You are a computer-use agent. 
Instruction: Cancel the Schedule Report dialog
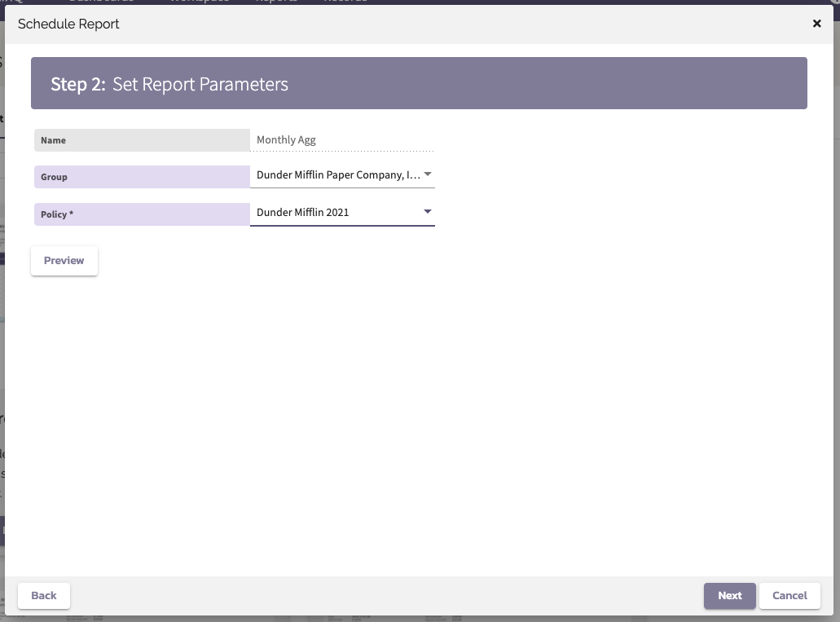[789, 595]
